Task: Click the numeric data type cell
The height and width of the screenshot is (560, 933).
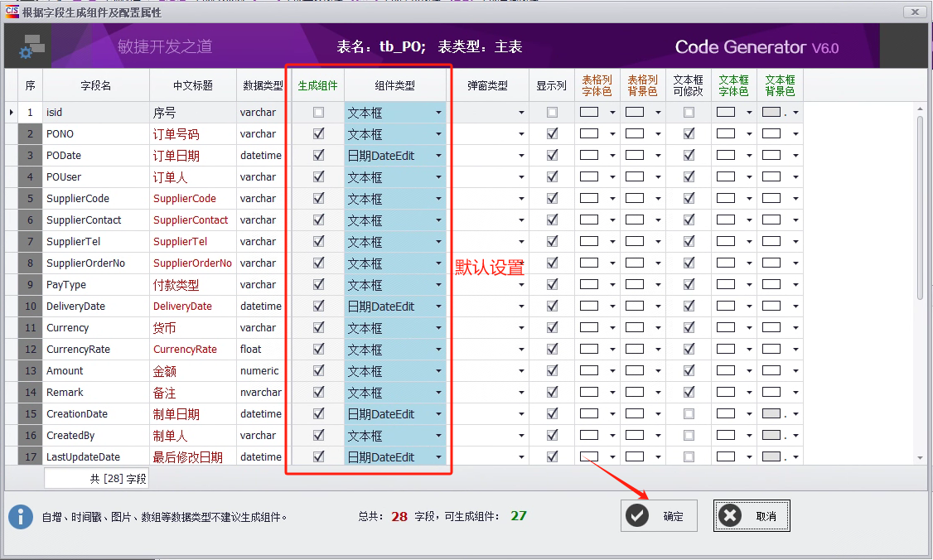Action: pyautogui.click(x=259, y=371)
